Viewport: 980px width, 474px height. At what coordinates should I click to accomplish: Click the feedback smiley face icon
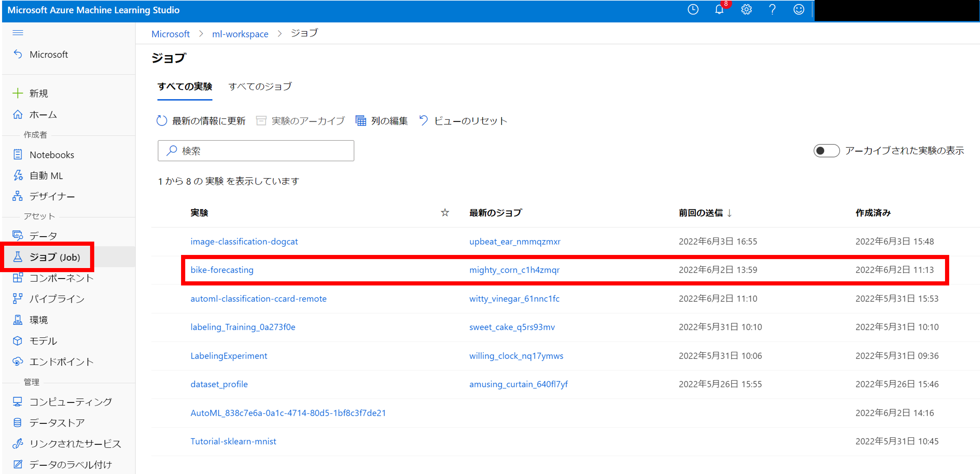[799, 10]
